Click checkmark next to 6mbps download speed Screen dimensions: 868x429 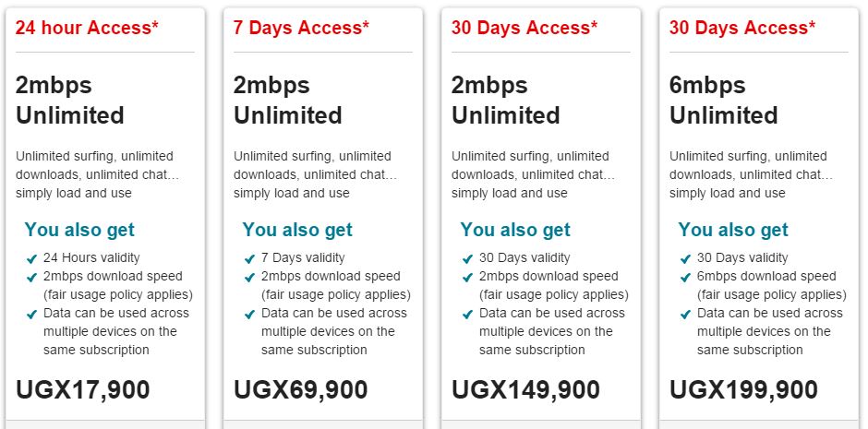click(686, 277)
